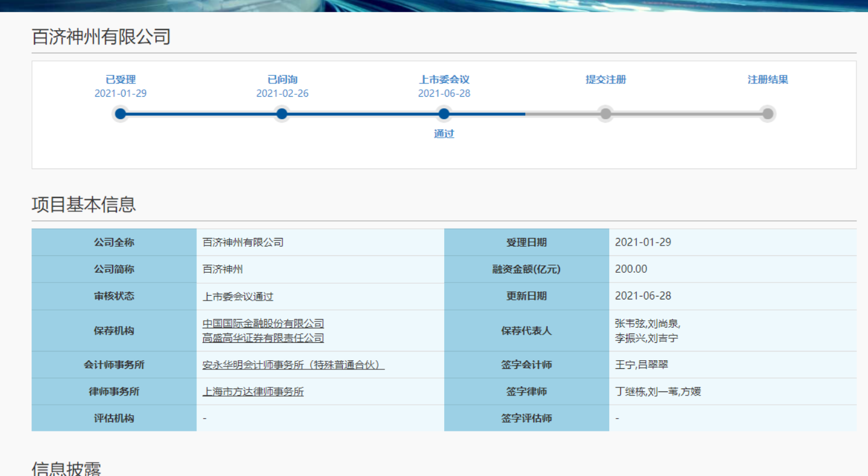Click the 提交注册 milestone circle
The image size is (868, 476).
[605, 113]
